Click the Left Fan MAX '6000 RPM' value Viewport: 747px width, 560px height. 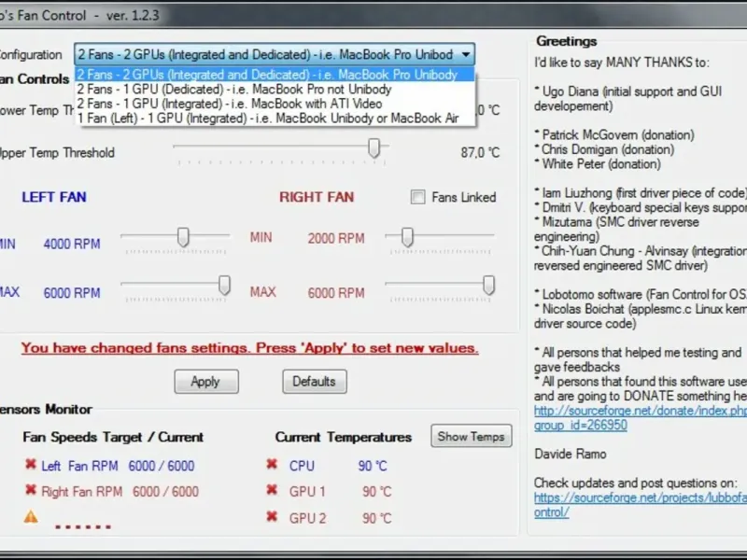click(x=72, y=293)
